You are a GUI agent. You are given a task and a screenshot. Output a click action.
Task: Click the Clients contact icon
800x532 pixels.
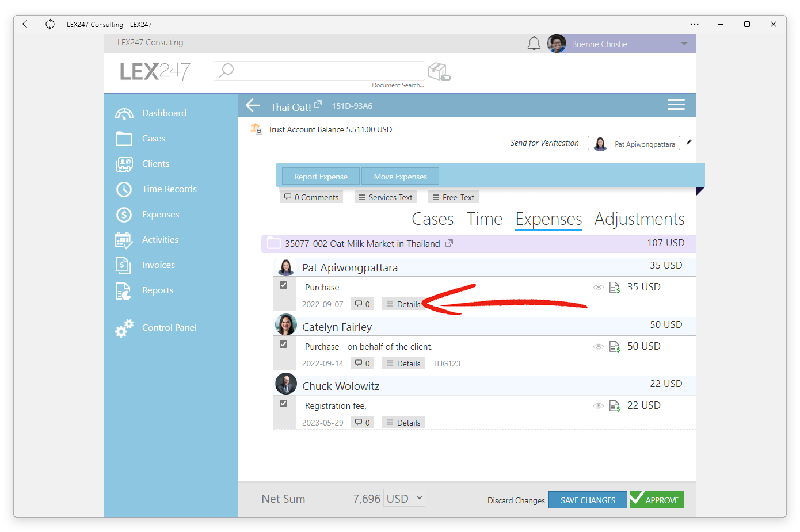pyautogui.click(x=124, y=164)
